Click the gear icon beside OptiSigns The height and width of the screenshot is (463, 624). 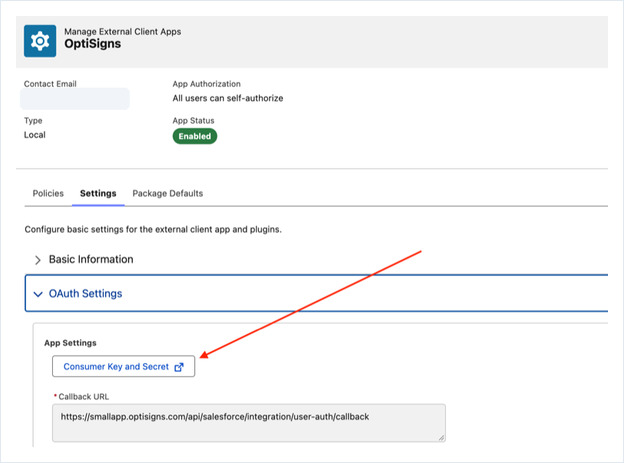pyautogui.click(x=40, y=41)
